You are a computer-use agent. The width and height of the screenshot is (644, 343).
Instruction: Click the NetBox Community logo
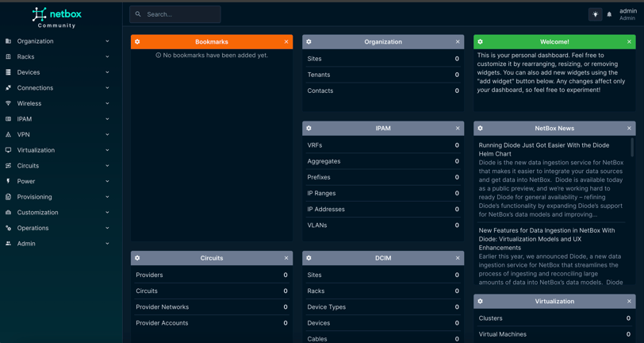(56, 17)
